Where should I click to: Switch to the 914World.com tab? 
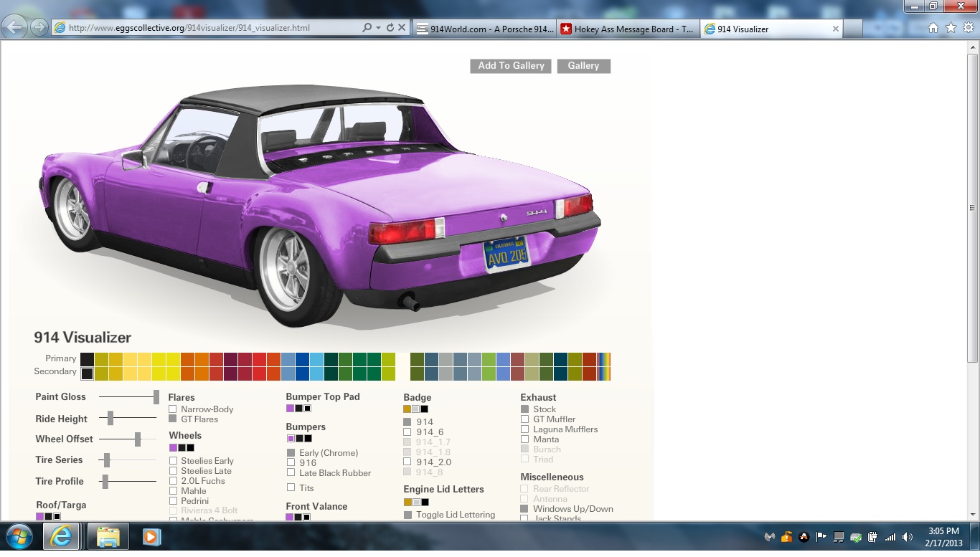[x=484, y=29]
